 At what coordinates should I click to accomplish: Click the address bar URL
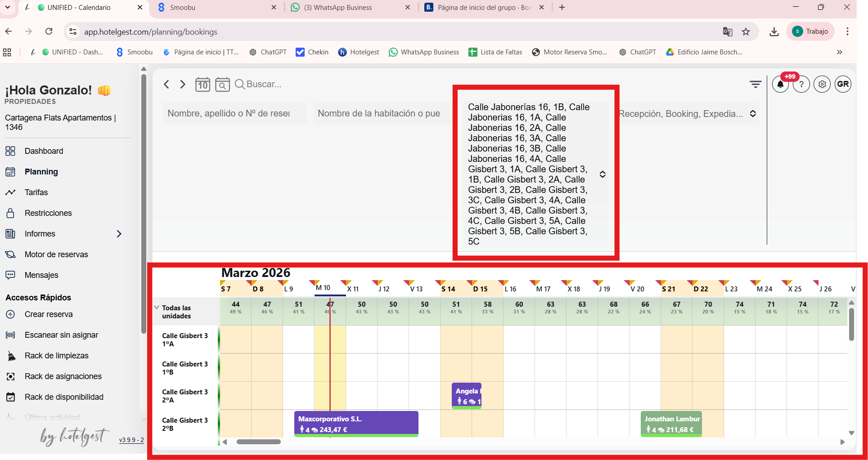point(151,31)
